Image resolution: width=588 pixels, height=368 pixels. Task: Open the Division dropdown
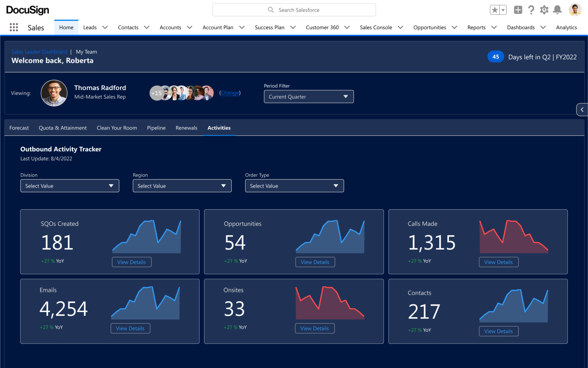pos(70,186)
